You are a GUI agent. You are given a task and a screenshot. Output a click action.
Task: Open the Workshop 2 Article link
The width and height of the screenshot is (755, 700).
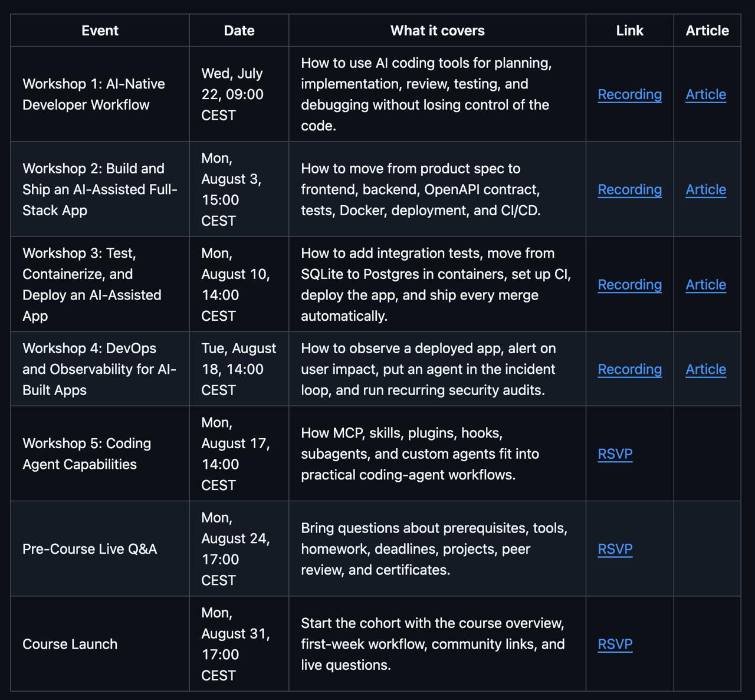coord(705,189)
